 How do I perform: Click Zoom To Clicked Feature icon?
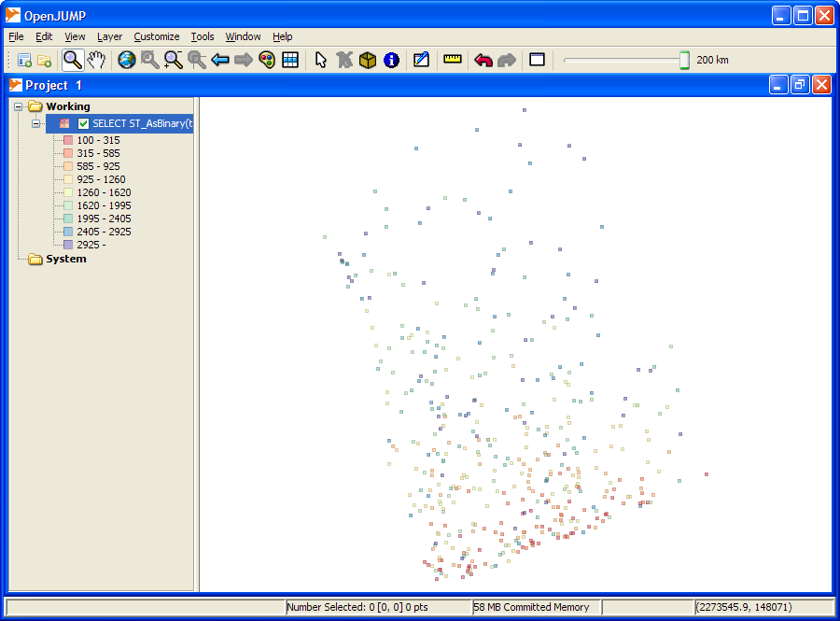click(197, 60)
